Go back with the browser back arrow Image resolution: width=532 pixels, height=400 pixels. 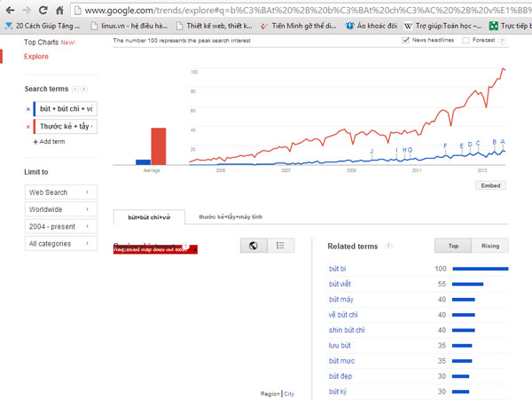[x=10, y=10]
